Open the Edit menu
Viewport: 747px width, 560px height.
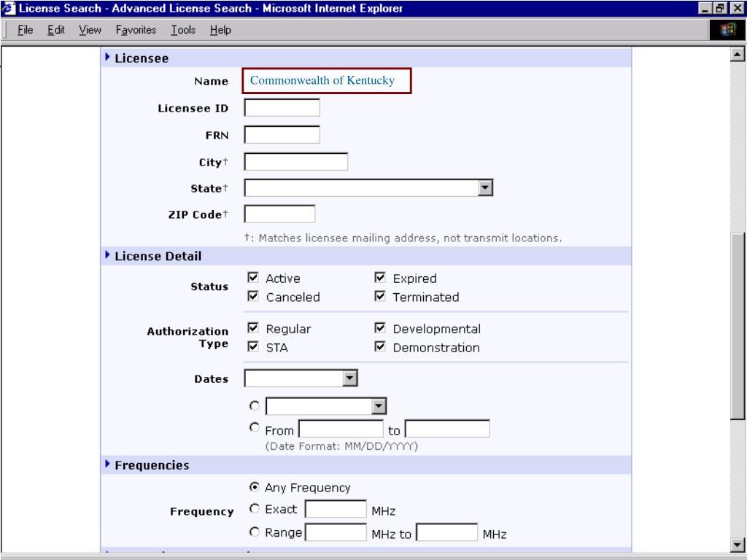click(x=55, y=30)
